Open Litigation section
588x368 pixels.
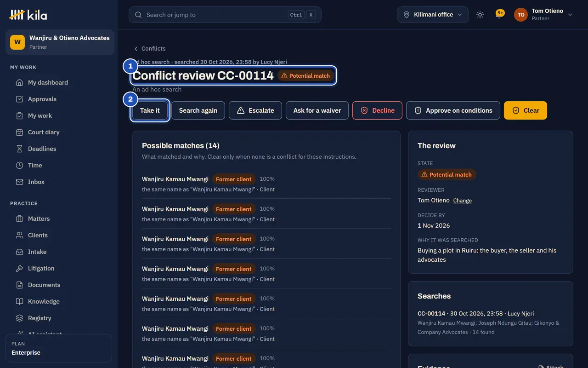coord(59,268)
